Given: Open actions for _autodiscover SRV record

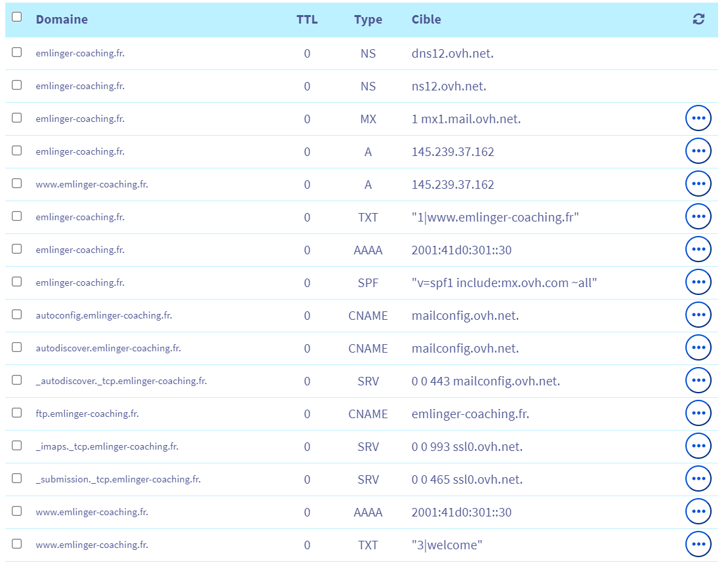Looking at the screenshot, I should pos(698,380).
